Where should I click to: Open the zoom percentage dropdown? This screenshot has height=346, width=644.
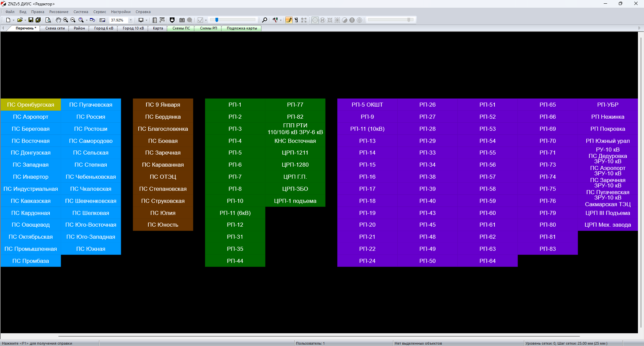tap(131, 20)
